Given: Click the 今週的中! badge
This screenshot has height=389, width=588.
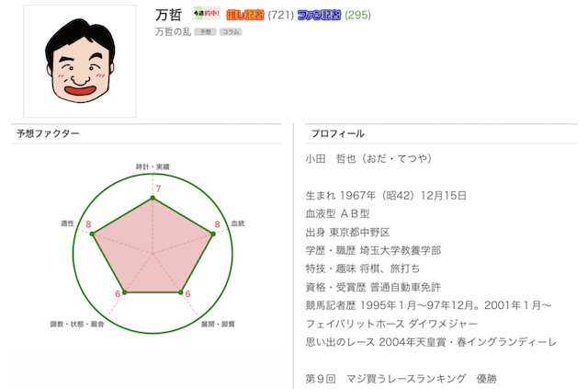Looking at the screenshot, I should coord(206,14).
